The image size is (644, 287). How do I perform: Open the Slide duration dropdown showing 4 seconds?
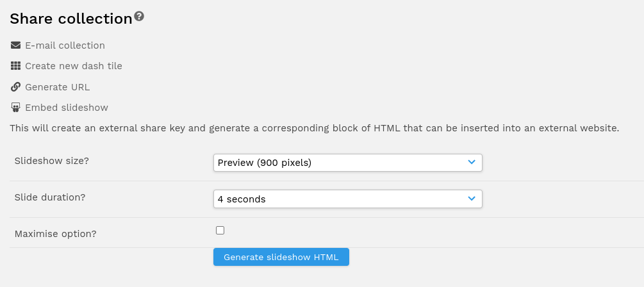pos(347,199)
